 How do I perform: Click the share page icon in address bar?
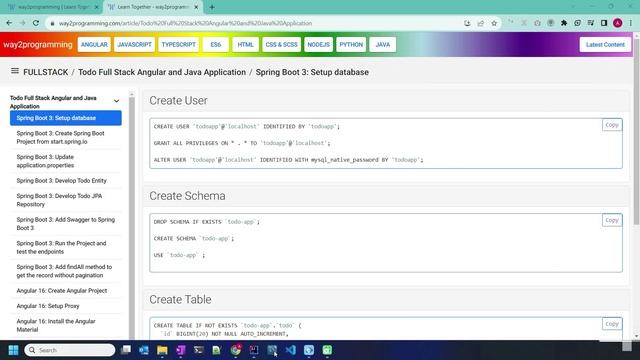(x=481, y=23)
